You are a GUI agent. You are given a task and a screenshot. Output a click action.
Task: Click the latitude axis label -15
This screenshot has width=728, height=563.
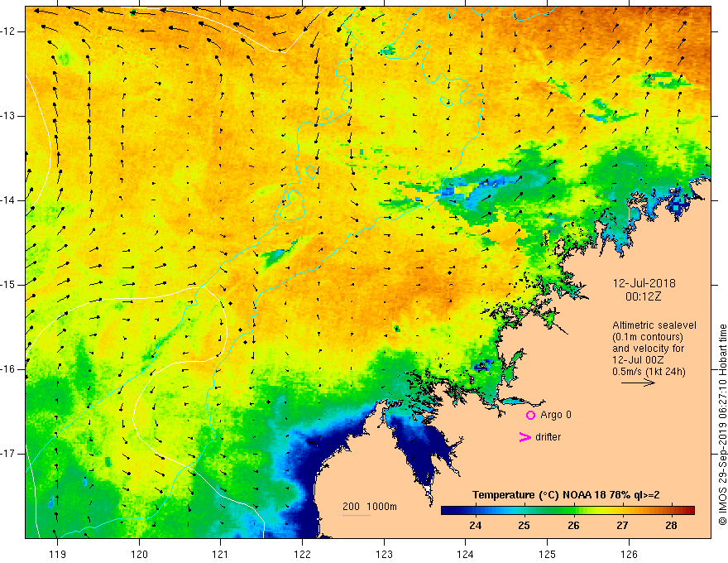8,285
